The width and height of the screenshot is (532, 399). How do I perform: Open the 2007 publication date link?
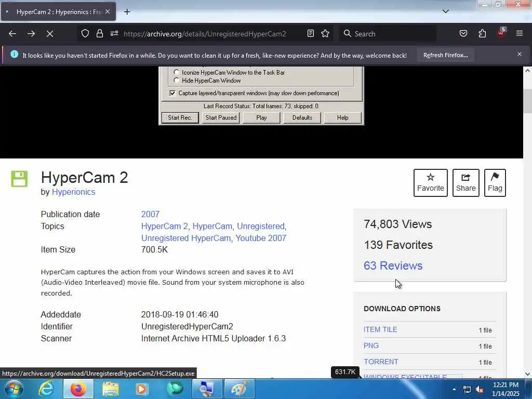tap(150, 215)
